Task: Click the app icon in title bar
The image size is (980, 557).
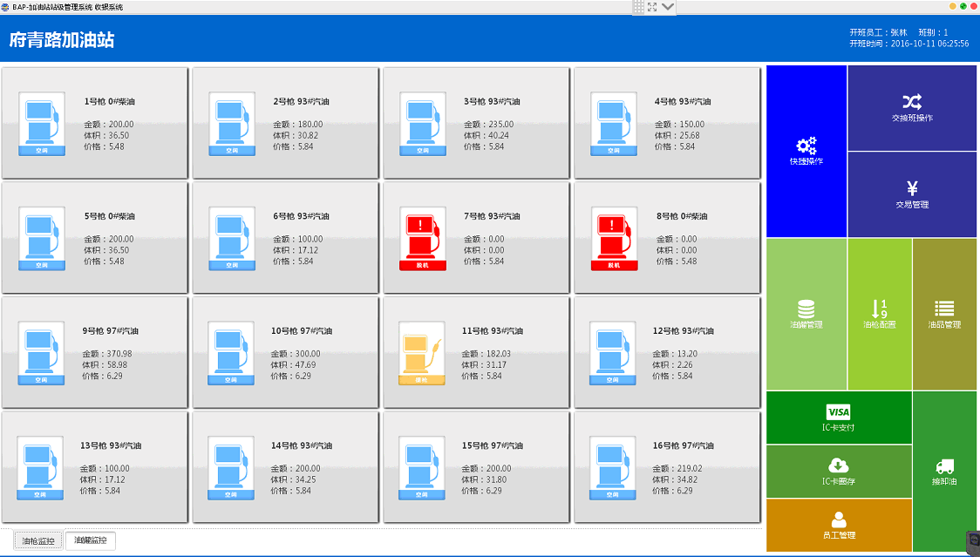Action: click(5, 7)
